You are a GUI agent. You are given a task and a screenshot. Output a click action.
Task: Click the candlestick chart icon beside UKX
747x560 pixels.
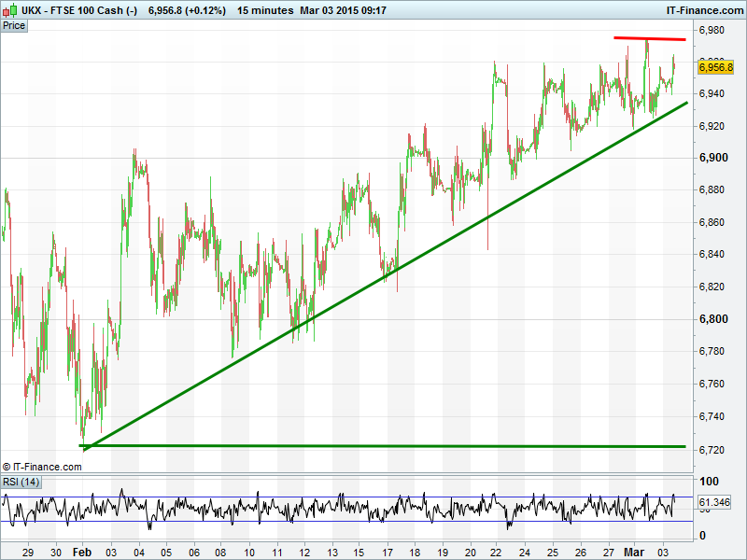click(8, 9)
